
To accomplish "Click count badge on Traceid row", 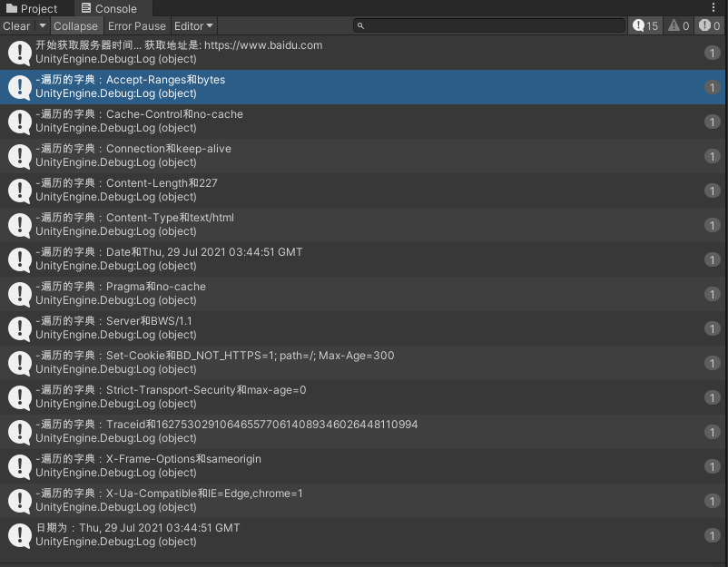I will point(712,432).
